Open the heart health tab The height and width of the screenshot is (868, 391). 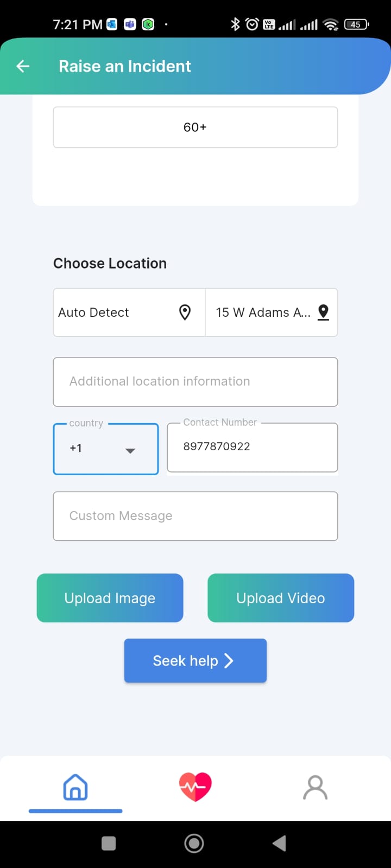(x=195, y=787)
